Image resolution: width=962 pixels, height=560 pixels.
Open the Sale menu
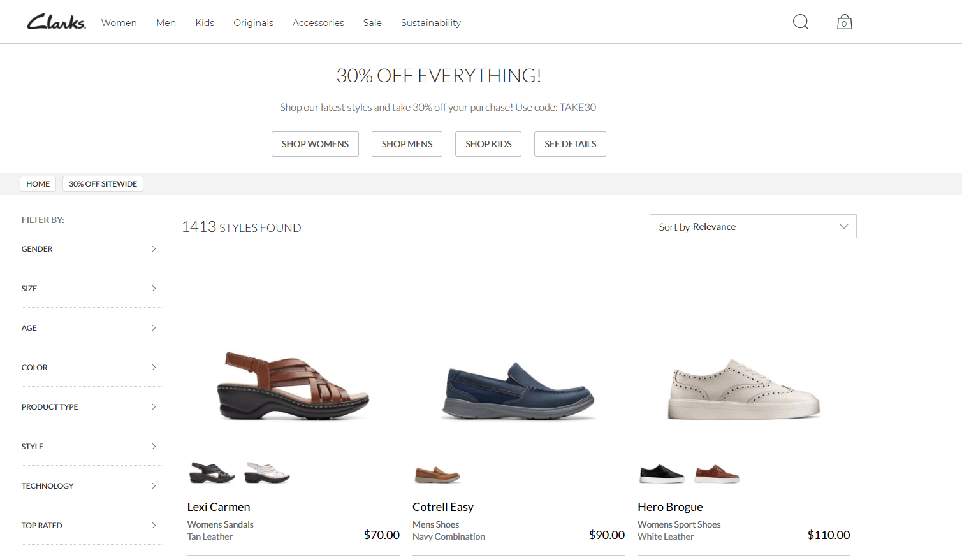pos(372,23)
